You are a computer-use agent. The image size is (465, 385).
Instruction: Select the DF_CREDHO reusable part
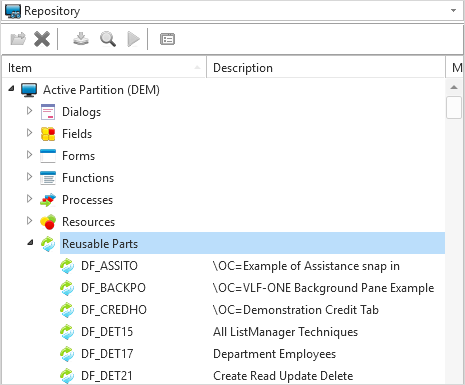pos(114,310)
